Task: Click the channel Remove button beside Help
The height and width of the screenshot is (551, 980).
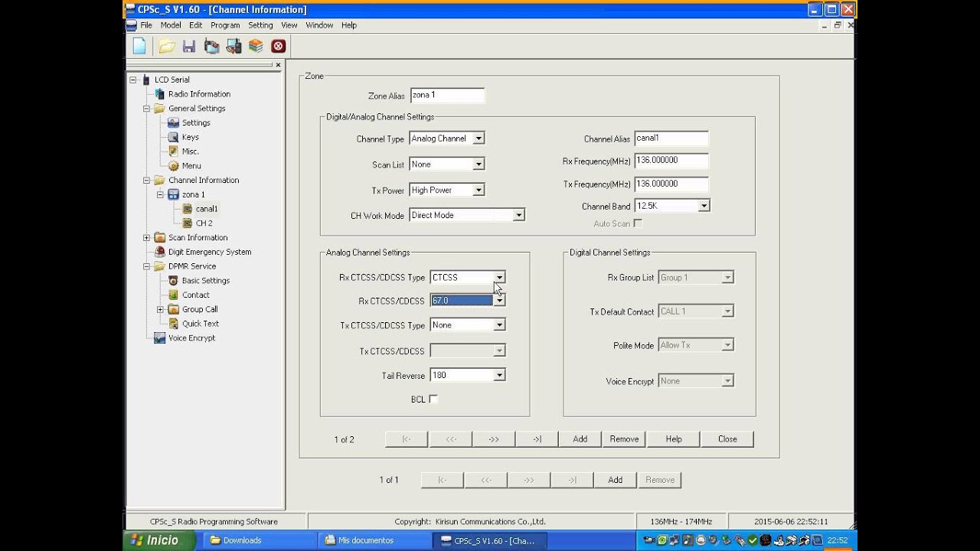Action: click(x=624, y=439)
